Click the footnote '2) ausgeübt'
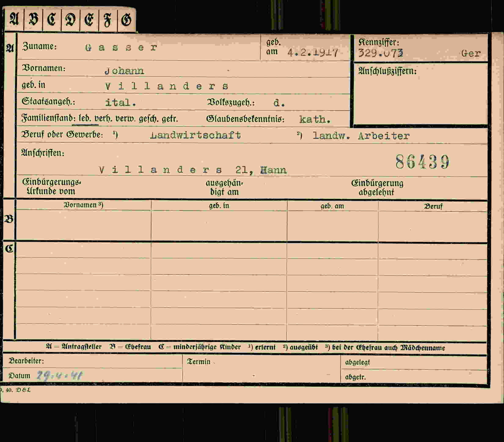504x442 pixels. pos(300,347)
